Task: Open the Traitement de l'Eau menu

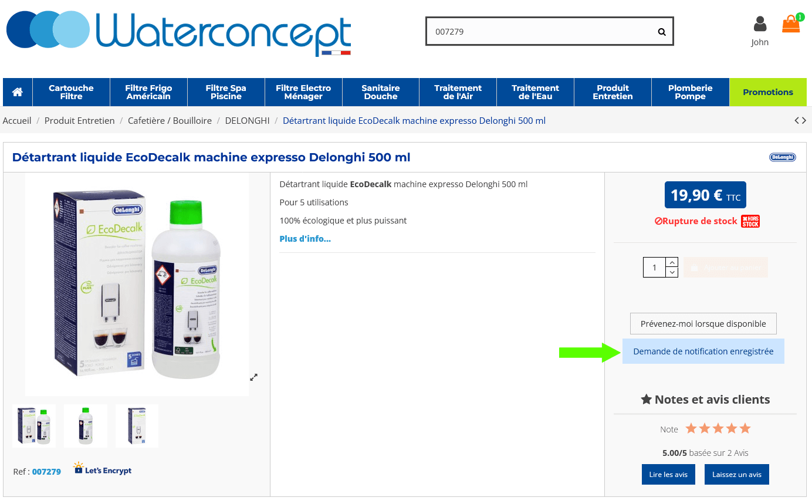Action: point(535,92)
